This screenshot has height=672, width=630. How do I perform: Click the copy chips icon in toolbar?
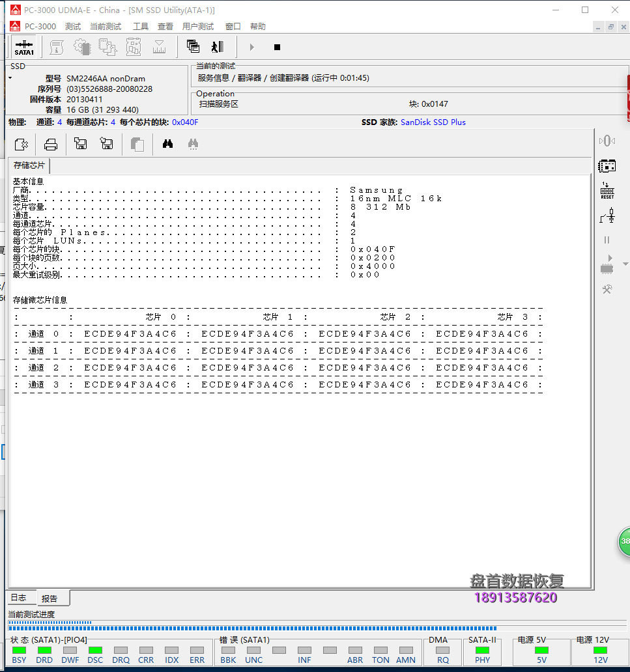(107, 47)
